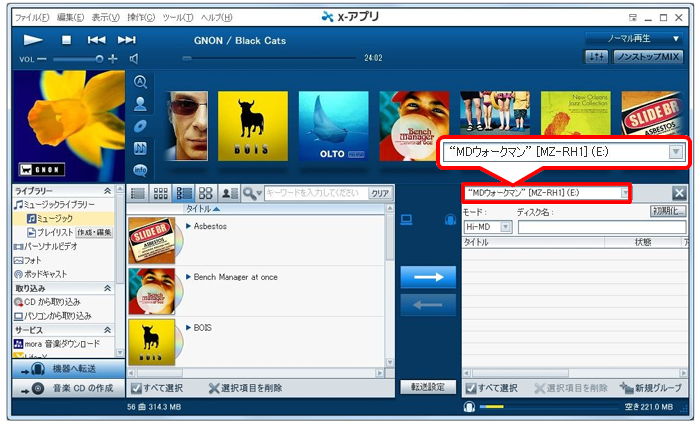Click the 転送設定 button
Viewport: 700px width, 430px height.
(x=428, y=387)
